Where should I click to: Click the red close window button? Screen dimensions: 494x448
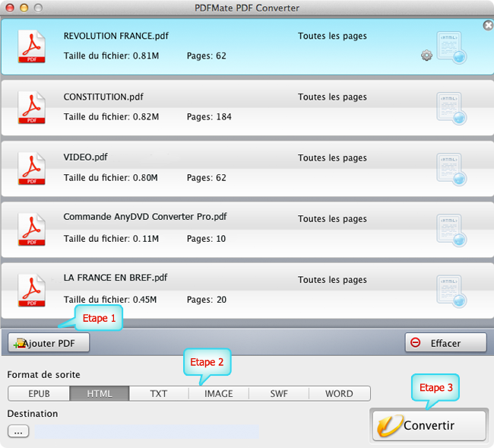pyautogui.click(x=10, y=8)
